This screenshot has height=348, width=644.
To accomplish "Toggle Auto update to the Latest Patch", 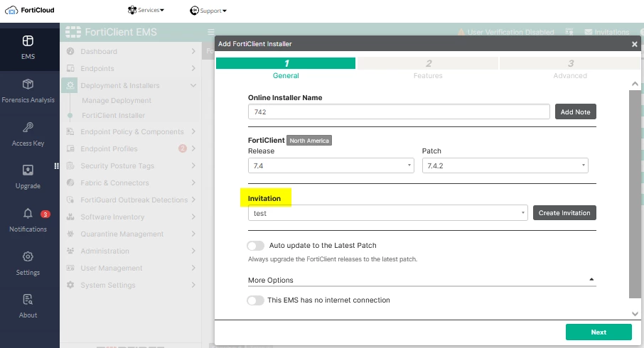I will click(x=255, y=246).
